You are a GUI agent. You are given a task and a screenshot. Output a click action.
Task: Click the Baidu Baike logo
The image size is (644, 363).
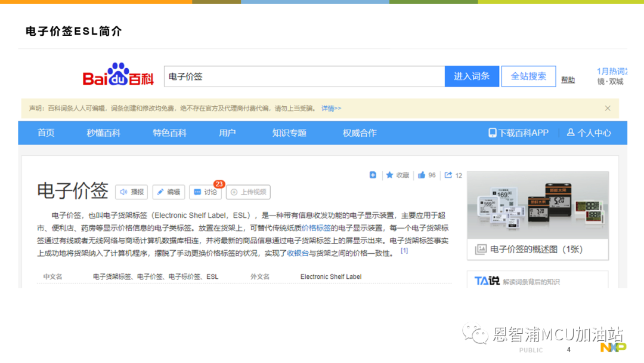[118, 75]
